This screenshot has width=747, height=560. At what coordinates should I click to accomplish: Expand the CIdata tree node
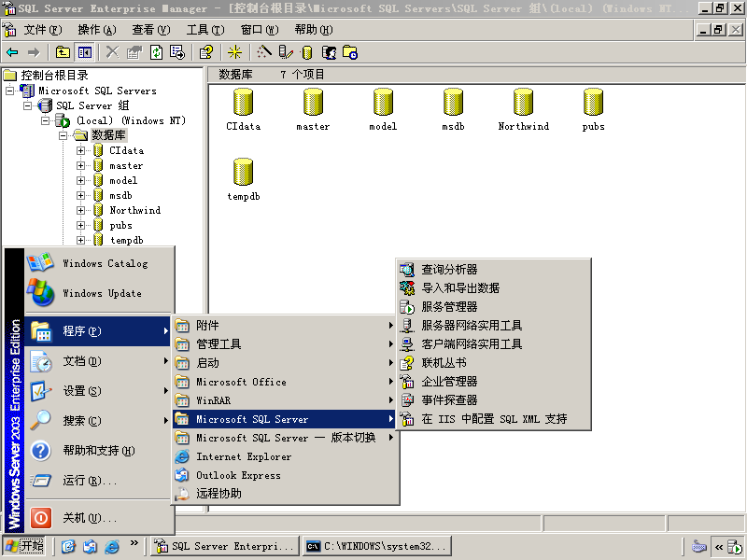[80, 150]
